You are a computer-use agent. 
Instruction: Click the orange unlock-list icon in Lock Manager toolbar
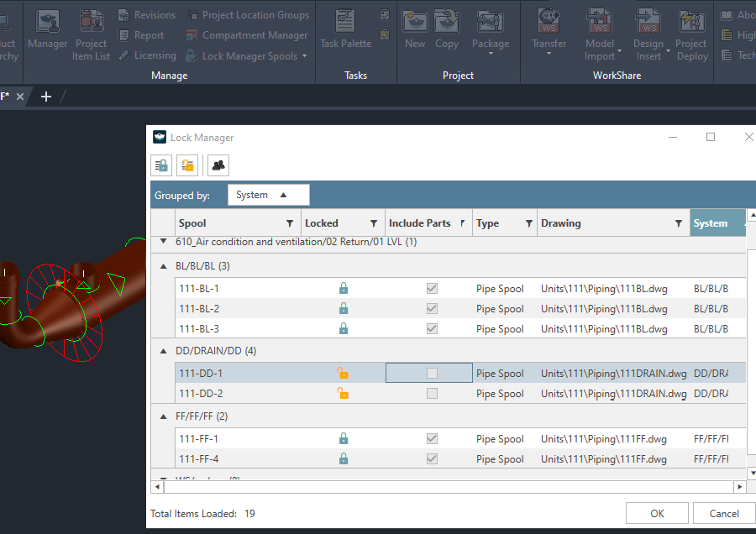[187, 165]
